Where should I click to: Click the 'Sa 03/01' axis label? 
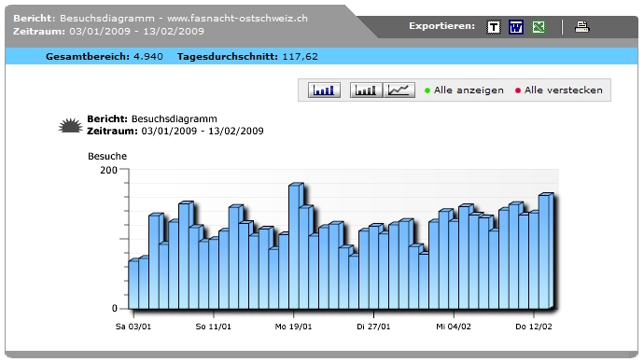pos(133,327)
